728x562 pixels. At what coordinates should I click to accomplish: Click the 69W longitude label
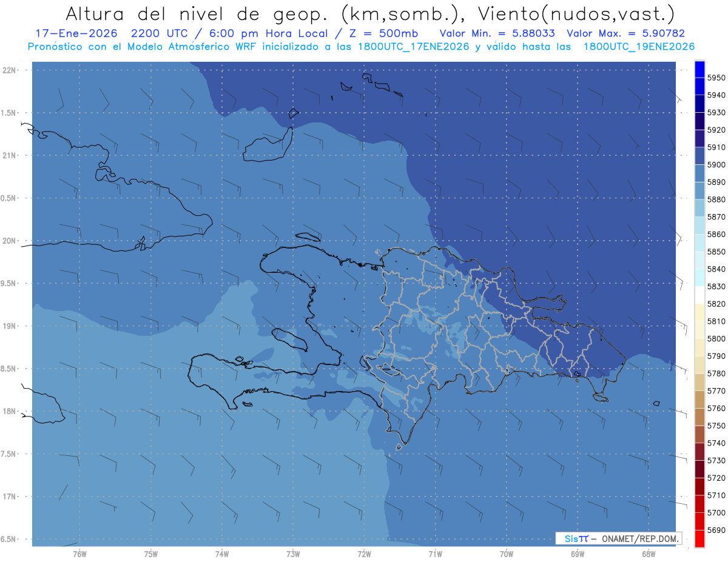pyautogui.click(x=578, y=554)
